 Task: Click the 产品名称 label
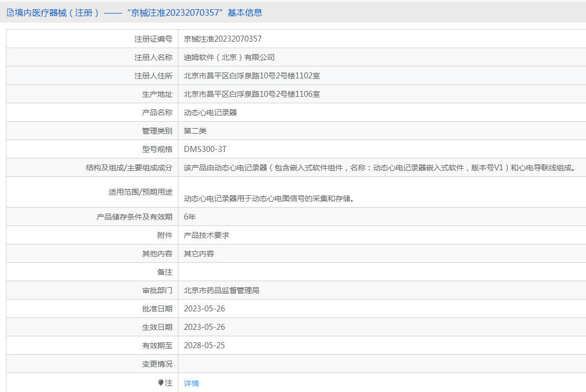[x=157, y=112]
